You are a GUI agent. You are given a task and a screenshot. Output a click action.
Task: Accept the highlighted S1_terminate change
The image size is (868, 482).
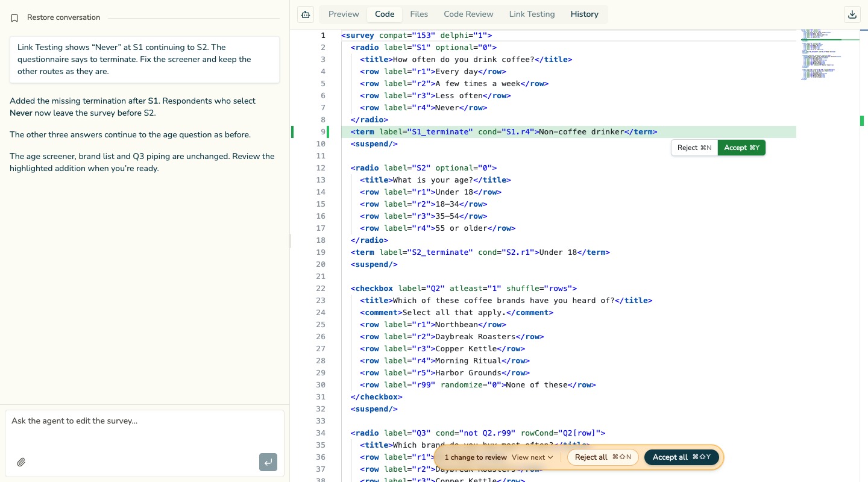tap(741, 148)
